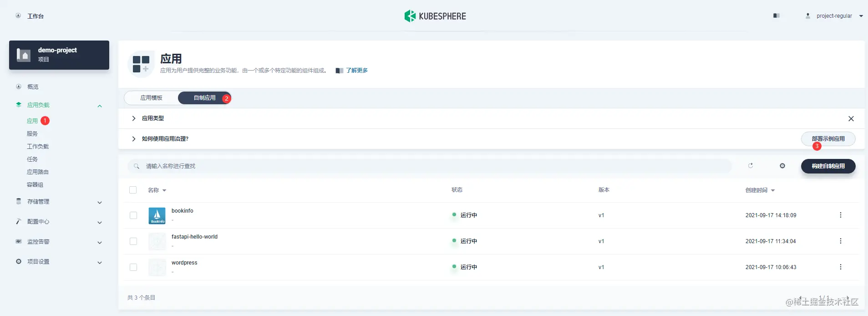Click the 2021-09-17 10:06:43 timestamp
The image size is (868, 316).
click(x=771, y=267)
